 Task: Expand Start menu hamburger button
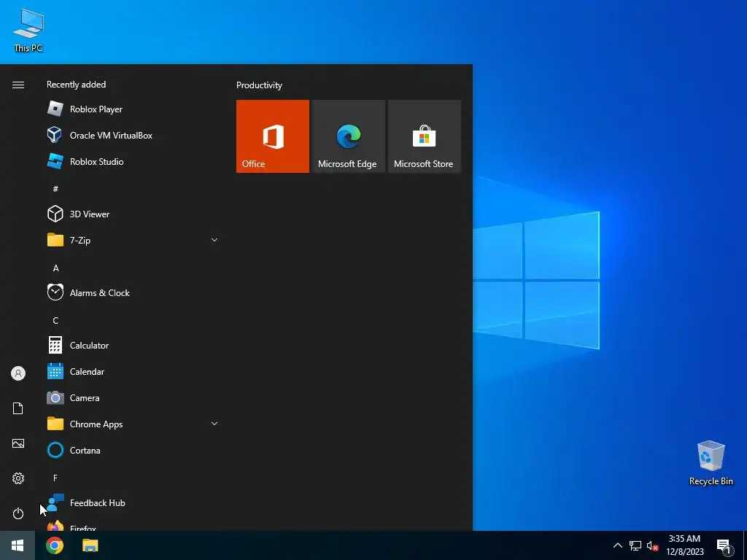pos(18,85)
